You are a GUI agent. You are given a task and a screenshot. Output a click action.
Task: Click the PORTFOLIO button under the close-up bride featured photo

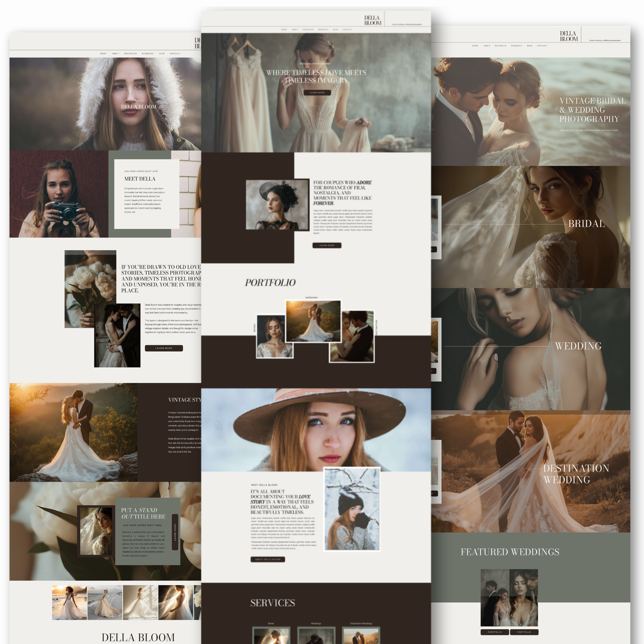pos(524,632)
